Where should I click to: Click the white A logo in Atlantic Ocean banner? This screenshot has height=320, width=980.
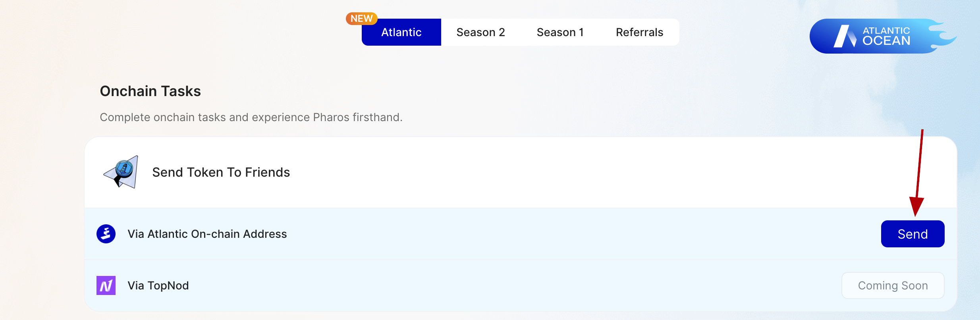click(x=845, y=37)
